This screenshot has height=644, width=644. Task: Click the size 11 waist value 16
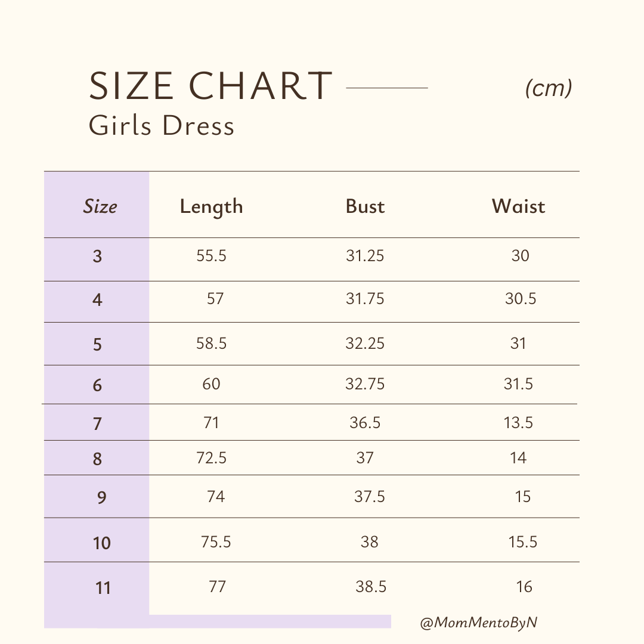[524, 587]
